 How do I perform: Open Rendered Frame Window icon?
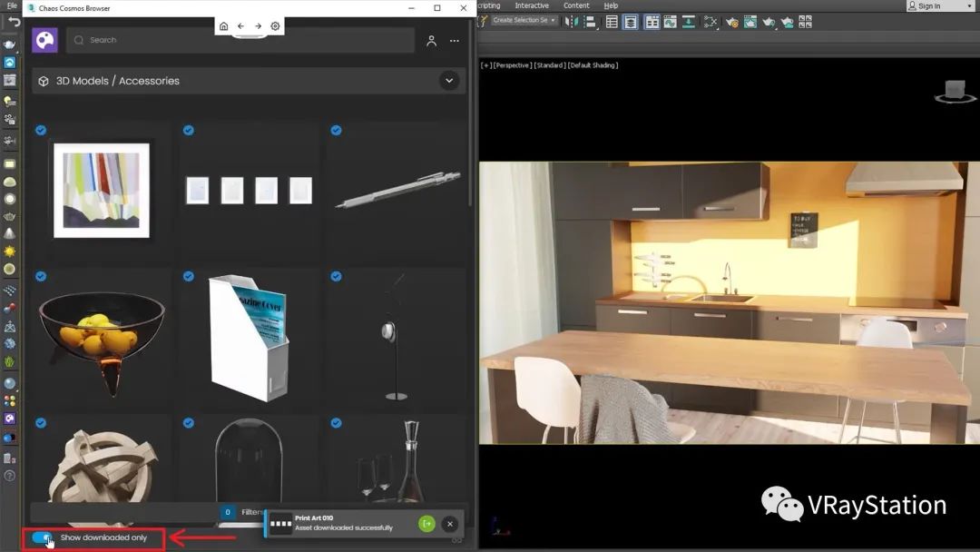tap(750, 22)
